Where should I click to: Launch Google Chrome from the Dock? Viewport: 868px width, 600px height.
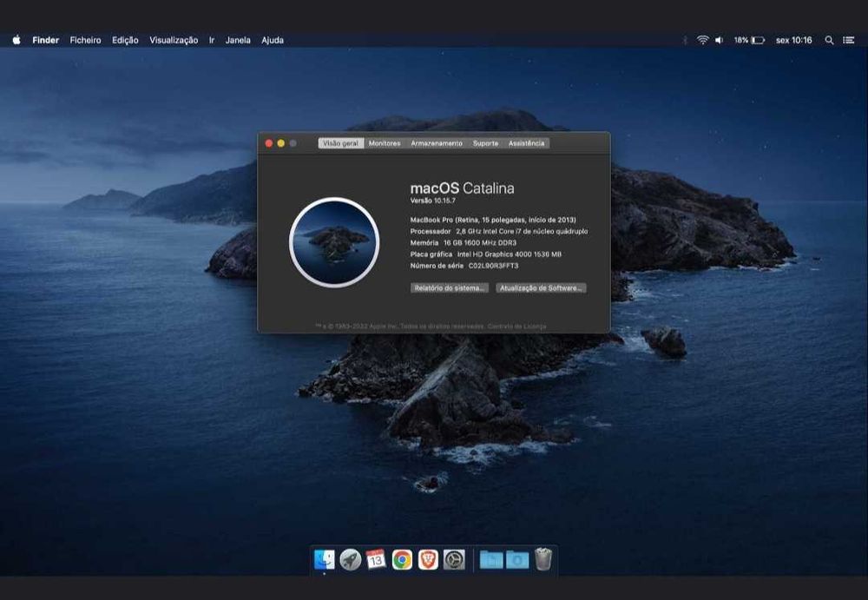(403, 559)
